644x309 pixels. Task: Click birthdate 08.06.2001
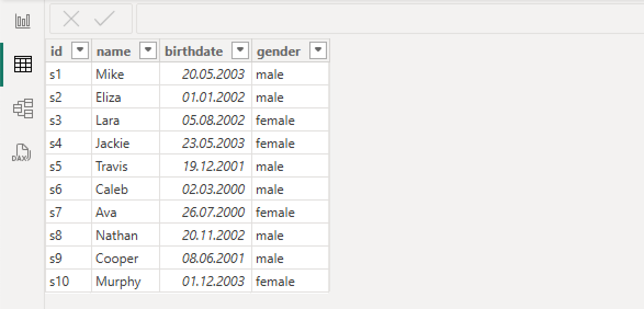[206, 258]
